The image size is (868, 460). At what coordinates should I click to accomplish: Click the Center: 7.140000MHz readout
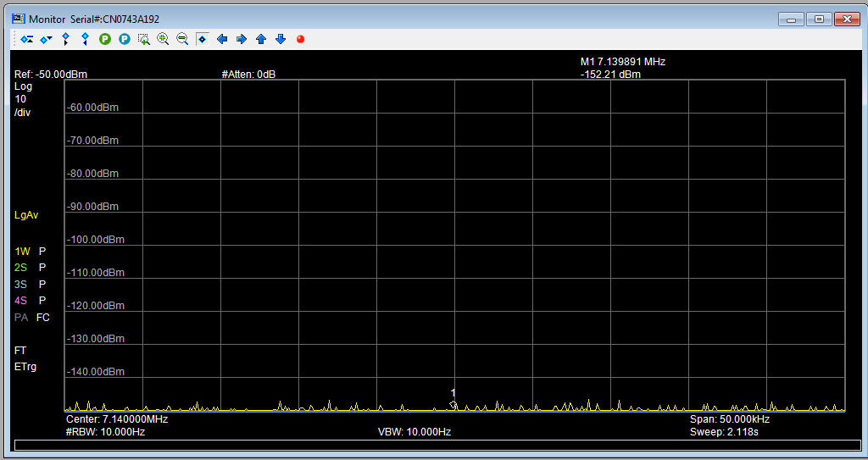117,419
